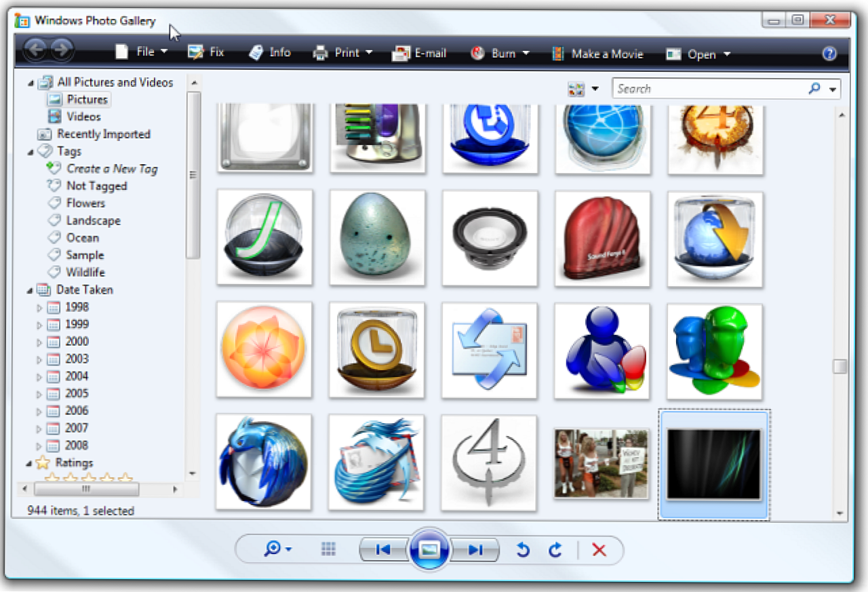Open the search options dropdown arrow
Viewport: 868px width, 592px height.
[833, 90]
